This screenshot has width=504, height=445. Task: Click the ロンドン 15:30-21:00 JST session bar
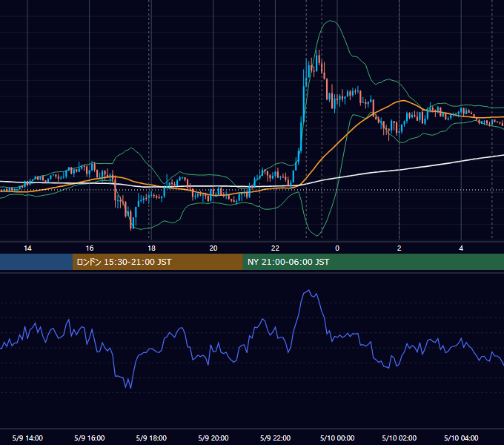pyautogui.click(x=157, y=262)
